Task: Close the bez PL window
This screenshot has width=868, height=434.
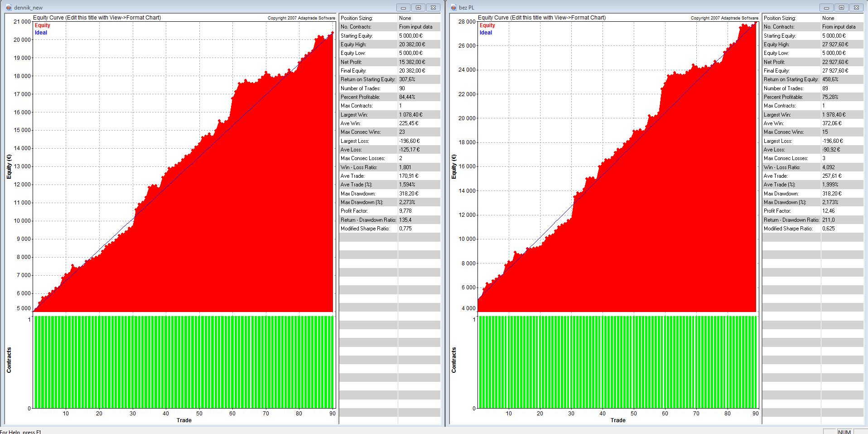Action: click(x=856, y=7)
